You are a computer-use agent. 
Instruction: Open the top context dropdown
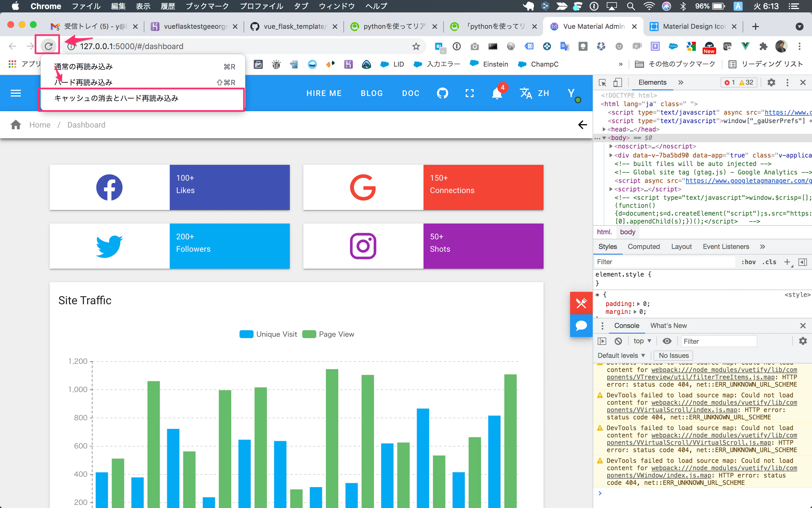642,341
